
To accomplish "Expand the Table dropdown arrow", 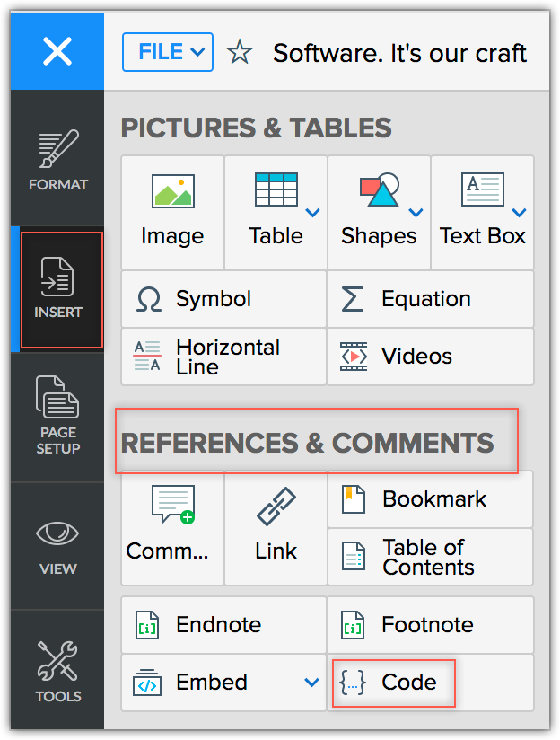I will [x=312, y=213].
